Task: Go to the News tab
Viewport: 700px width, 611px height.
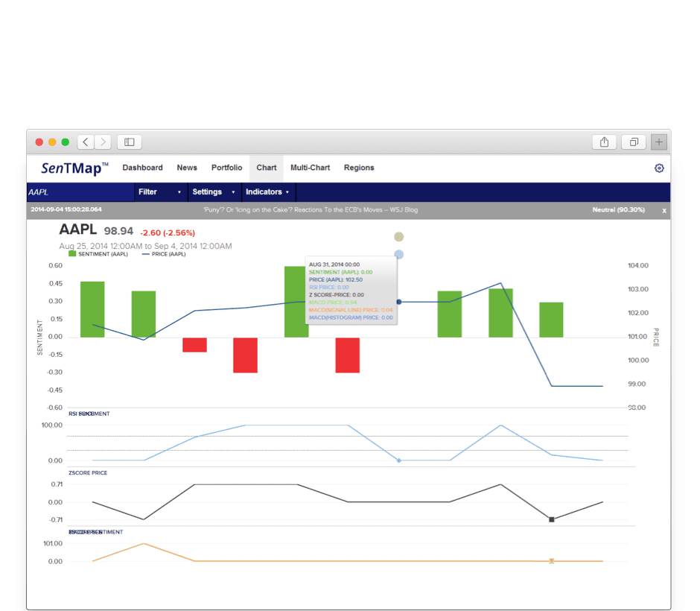Action: 187,168
